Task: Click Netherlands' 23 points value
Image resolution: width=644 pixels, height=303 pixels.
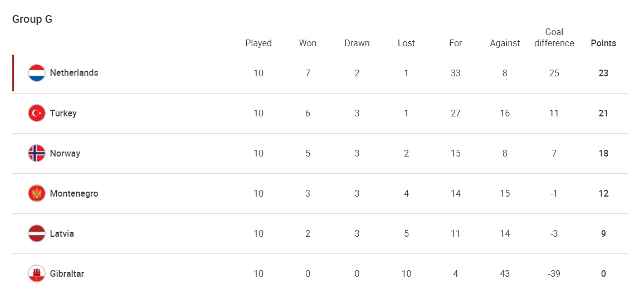Action: pos(603,73)
